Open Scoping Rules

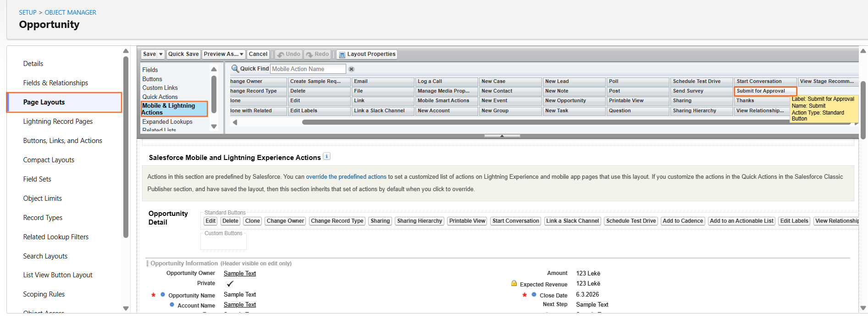[44, 294]
